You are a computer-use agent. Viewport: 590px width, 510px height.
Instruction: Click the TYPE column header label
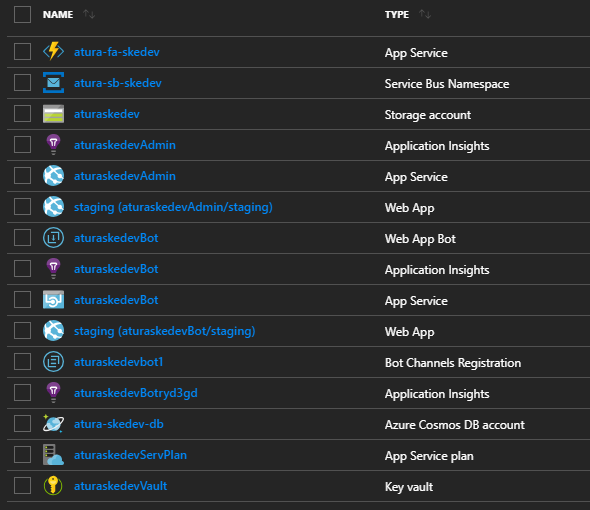pos(397,14)
